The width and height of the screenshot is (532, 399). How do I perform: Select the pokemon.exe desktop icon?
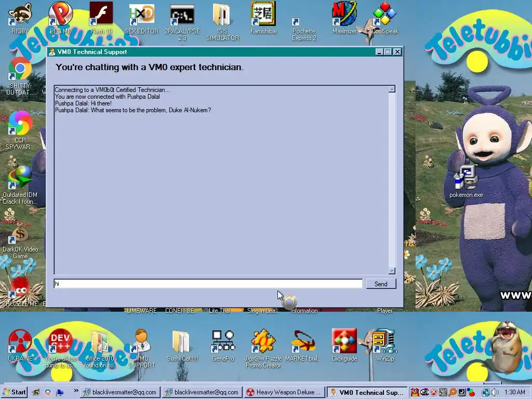pyautogui.click(x=466, y=180)
